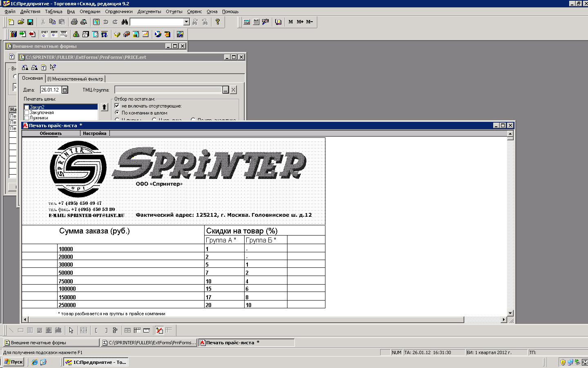Open the date calendar picker button

(x=65, y=90)
